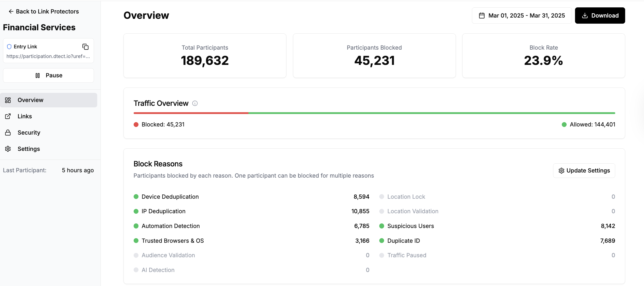Click the Overview grid icon in sidebar
This screenshot has height=286, width=644.
click(8, 100)
